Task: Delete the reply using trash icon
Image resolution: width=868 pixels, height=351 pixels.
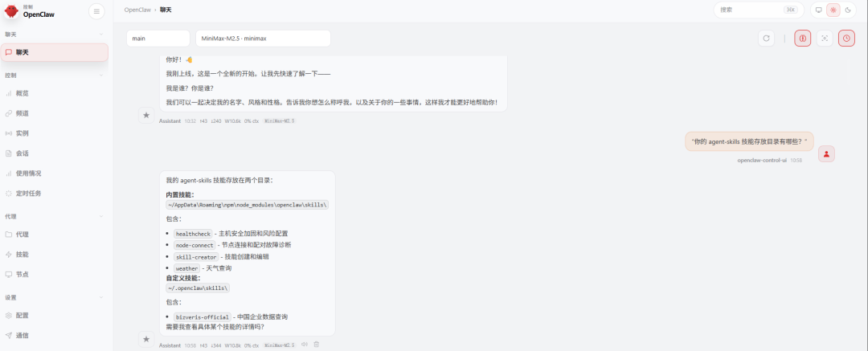Action: point(317,345)
